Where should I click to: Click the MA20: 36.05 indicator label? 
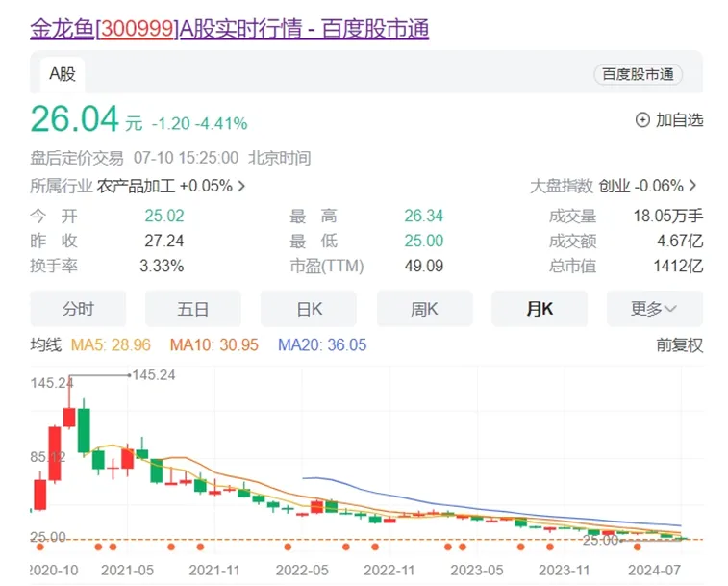coord(322,345)
